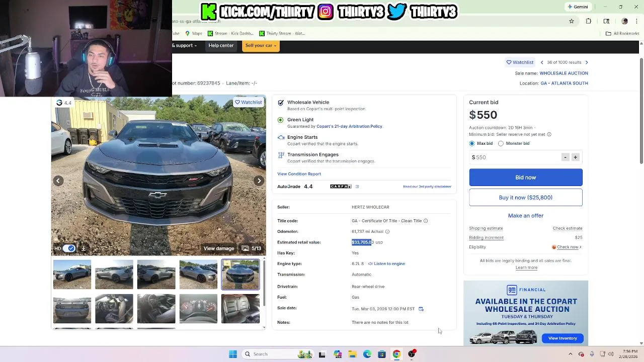Show the next car photo
Viewport: 644px width, 362px height.
259,181
